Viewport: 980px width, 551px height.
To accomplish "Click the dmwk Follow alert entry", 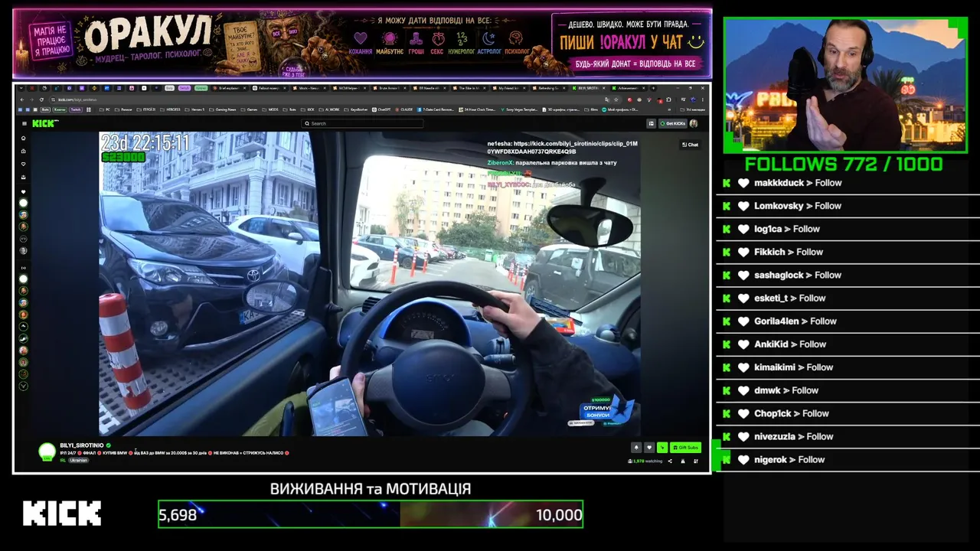I will [848, 390].
